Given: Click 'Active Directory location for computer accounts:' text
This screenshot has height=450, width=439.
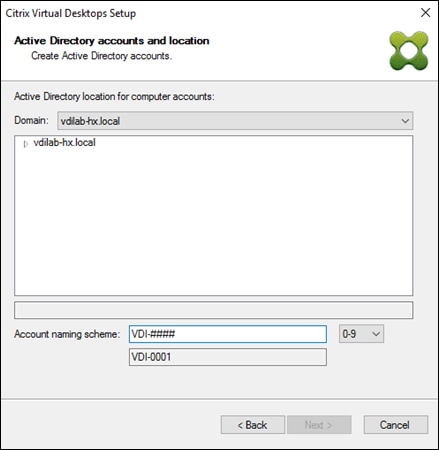Looking at the screenshot, I should tap(114, 97).
